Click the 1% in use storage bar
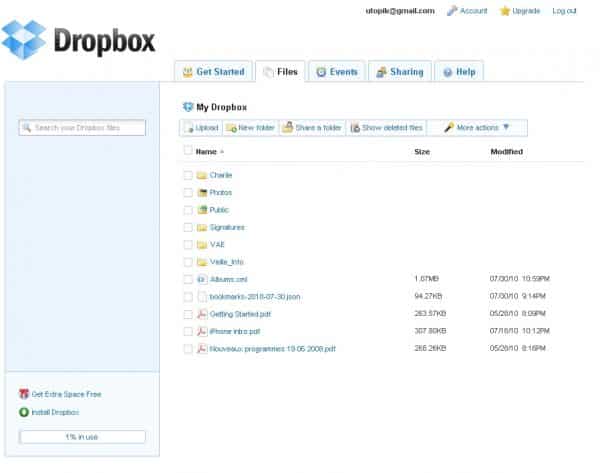The width and height of the screenshot is (600, 473). pyautogui.click(x=82, y=437)
